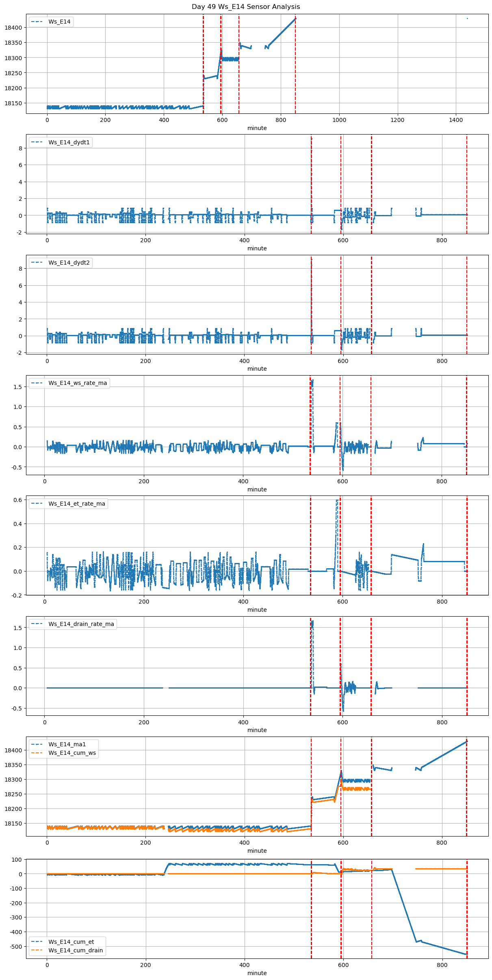Click isolated data point at far right of top plot
The width and height of the screenshot is (492, 980).
pyautogui.click(x=467, y=18)
